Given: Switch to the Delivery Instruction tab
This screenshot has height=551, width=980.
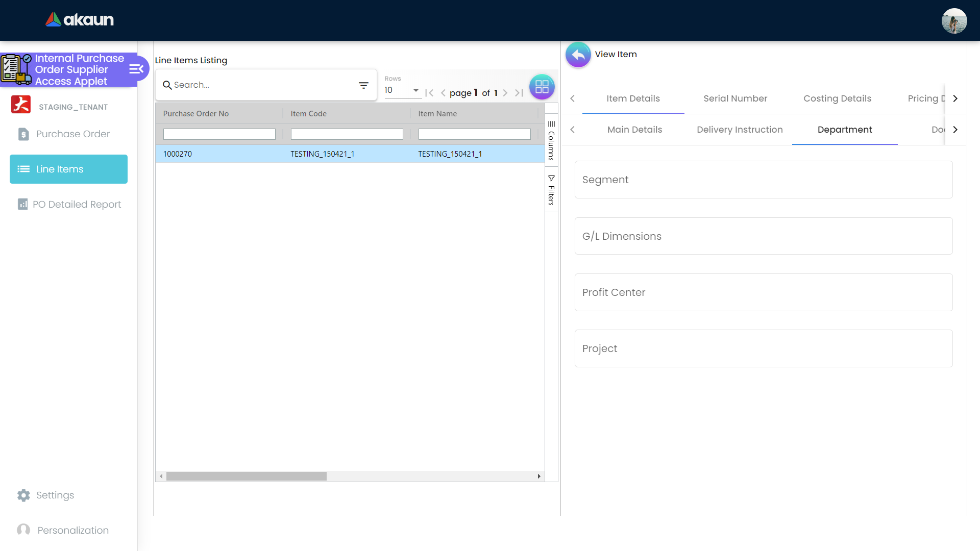Looking at the screenshot, I should 740,130.
